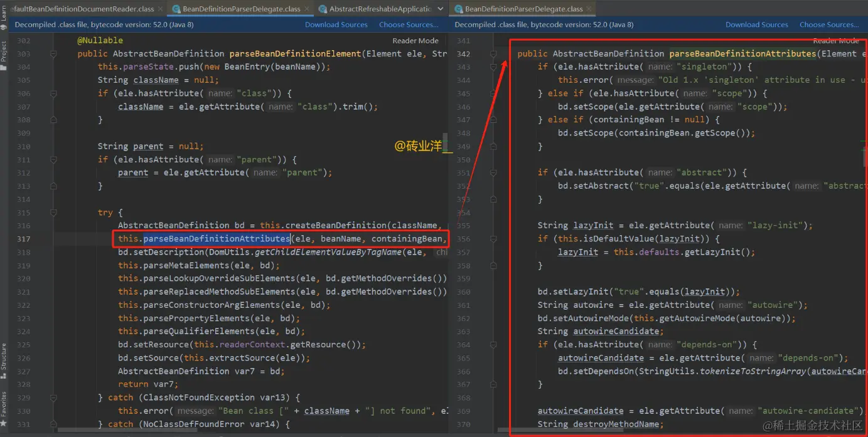Show hidden tabs dropdown chevron
The width and height of the screenshot is (868, 437).
(441, 9)
